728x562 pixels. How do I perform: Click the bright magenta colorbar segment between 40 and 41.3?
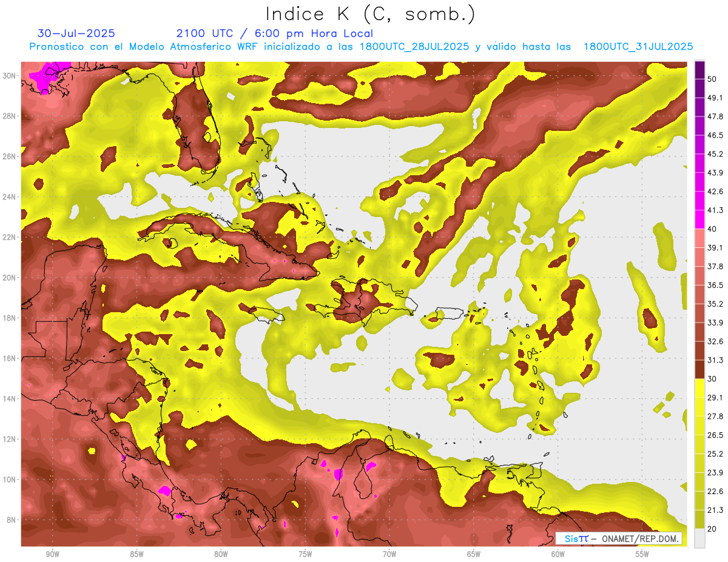pyautogui.click(x=699, y=219)
